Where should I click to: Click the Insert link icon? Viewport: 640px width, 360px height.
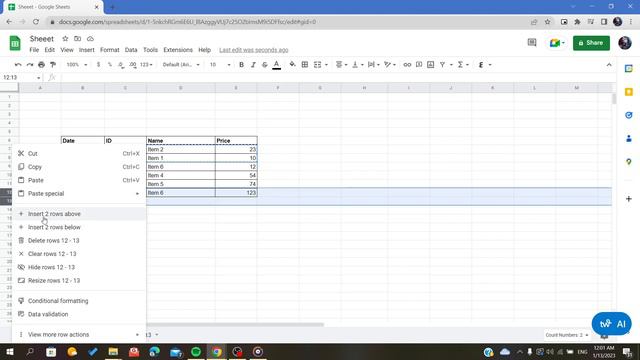407,64
